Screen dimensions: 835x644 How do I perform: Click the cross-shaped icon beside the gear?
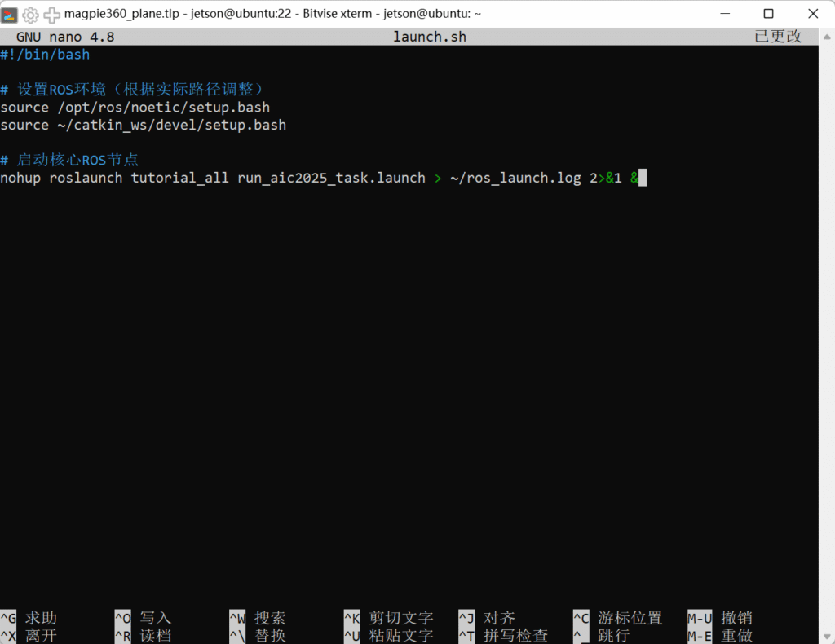pos(51,14)
